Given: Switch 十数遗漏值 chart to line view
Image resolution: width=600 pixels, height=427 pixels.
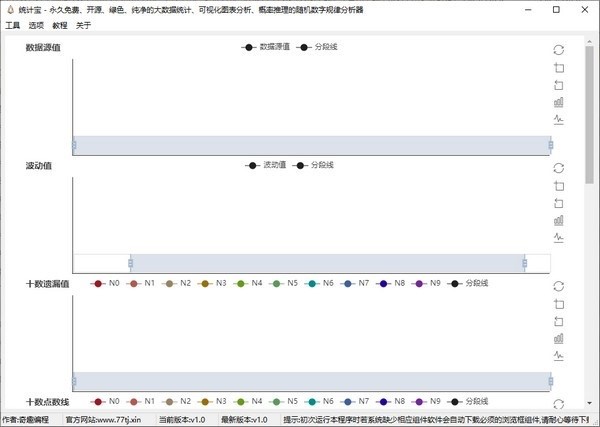Looking at the screenshot, I should 558,356.
